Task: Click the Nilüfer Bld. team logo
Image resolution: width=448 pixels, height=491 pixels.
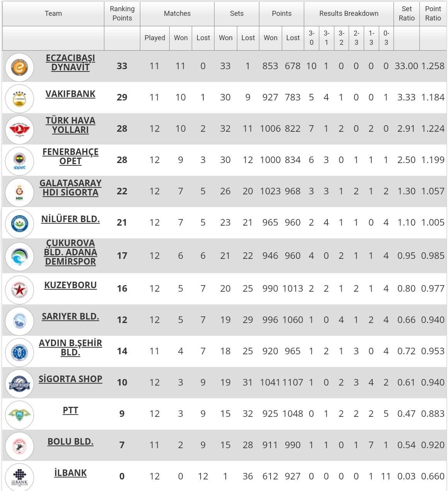Action: click(x=19, y=224)
